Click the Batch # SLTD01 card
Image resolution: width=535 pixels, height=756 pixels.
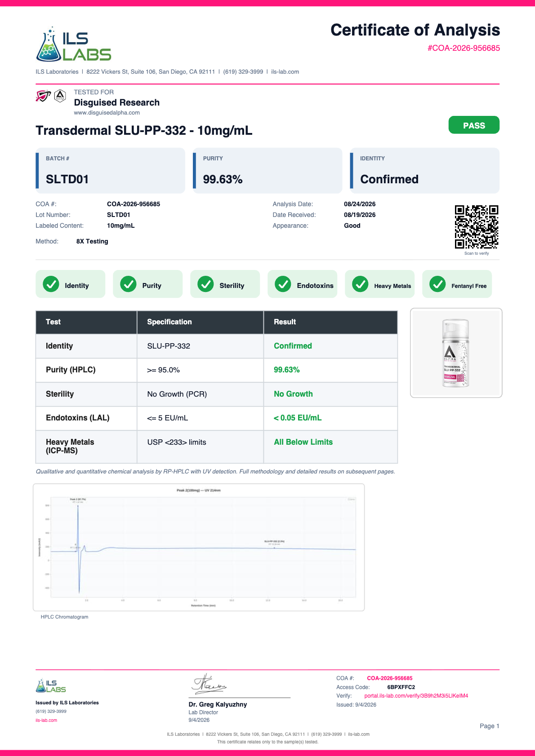[111, 171]
